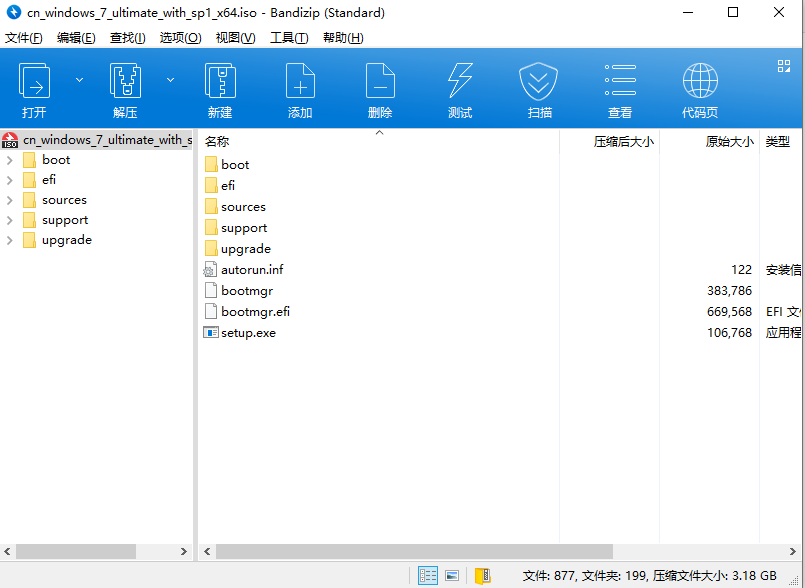The height and width of the screenshot is (588, 805).
Task: Expand the boot folder in the tree
Action: click(x=9, y=160)
